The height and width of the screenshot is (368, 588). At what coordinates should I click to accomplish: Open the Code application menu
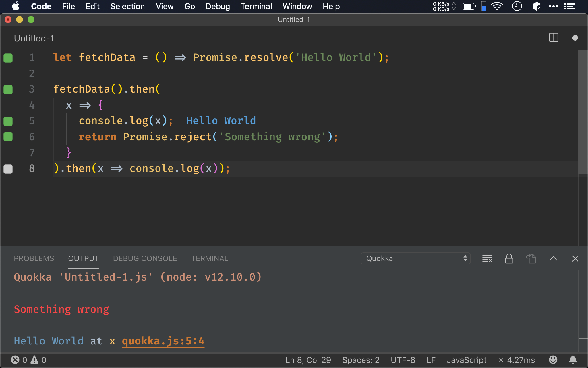41,6
